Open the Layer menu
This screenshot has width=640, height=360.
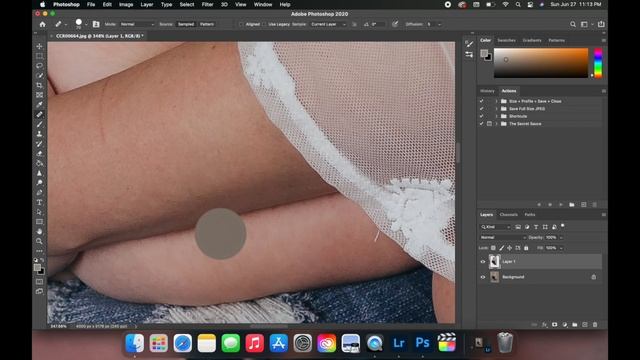point(147,4)
